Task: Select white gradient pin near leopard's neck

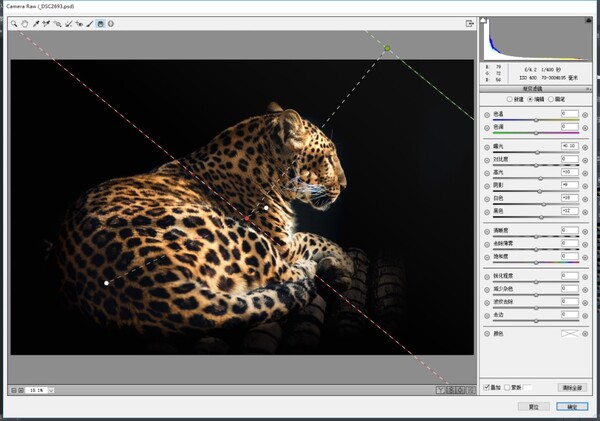Action: [266, 208]
